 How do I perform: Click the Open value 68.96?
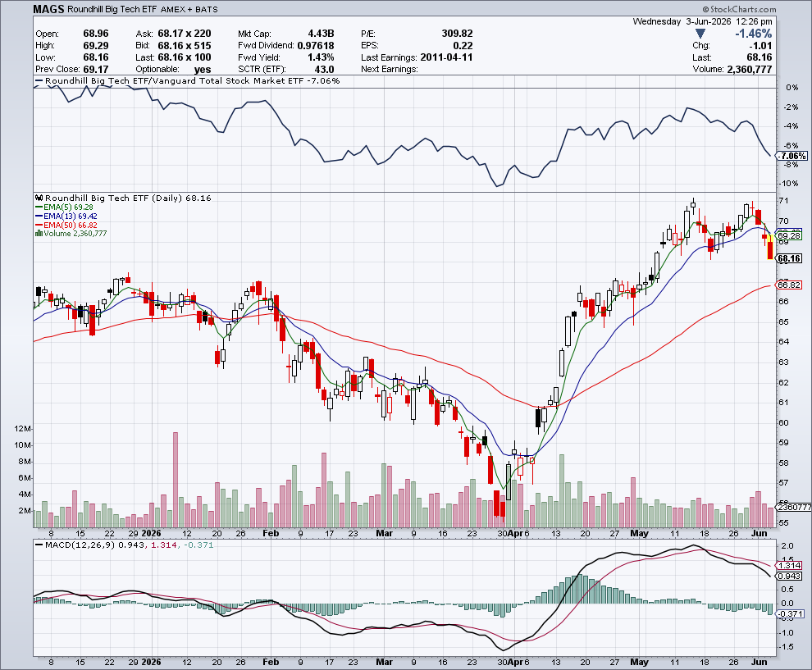(x=96, y=34)
